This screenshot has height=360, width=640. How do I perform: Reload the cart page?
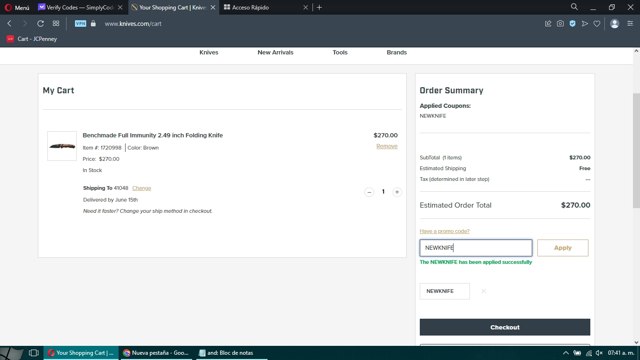tap(40, 24)
